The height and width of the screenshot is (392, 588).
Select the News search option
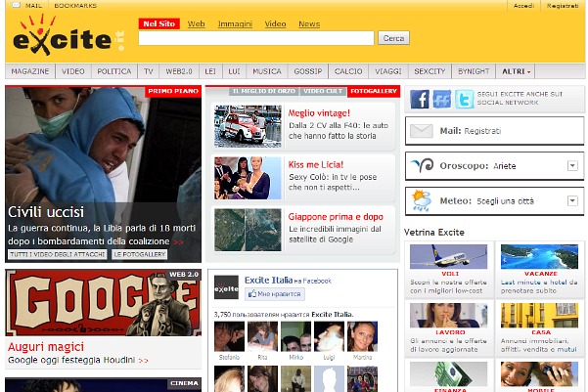(x=309, y=24)
